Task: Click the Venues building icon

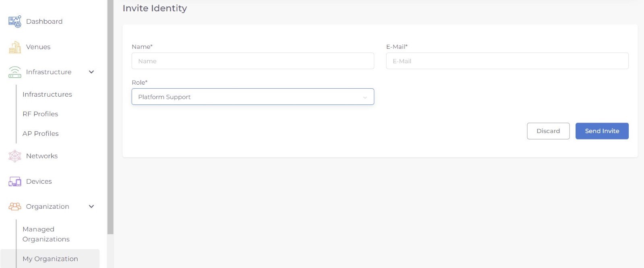Action: click(15, 47)
